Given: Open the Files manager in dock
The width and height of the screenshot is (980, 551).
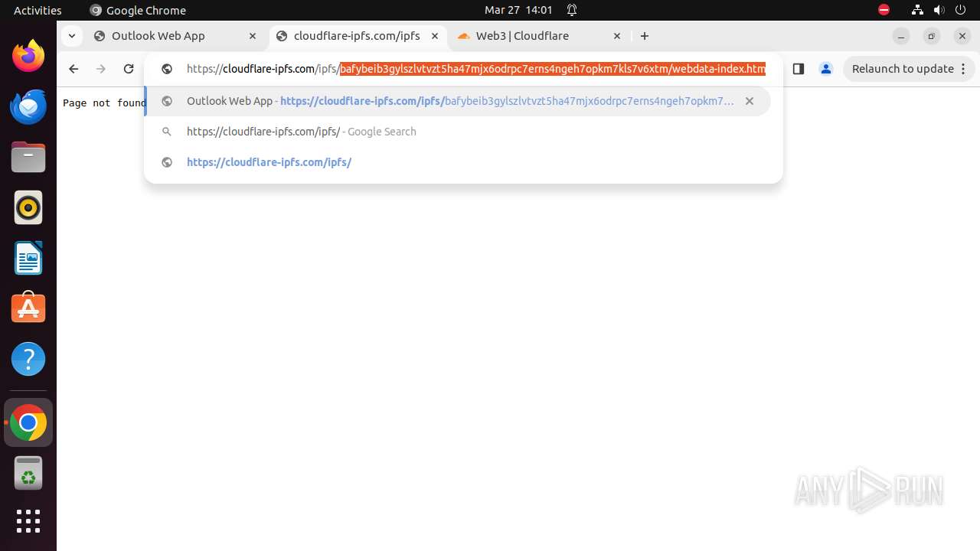Looking at the screenshot, I should point(28,157).
